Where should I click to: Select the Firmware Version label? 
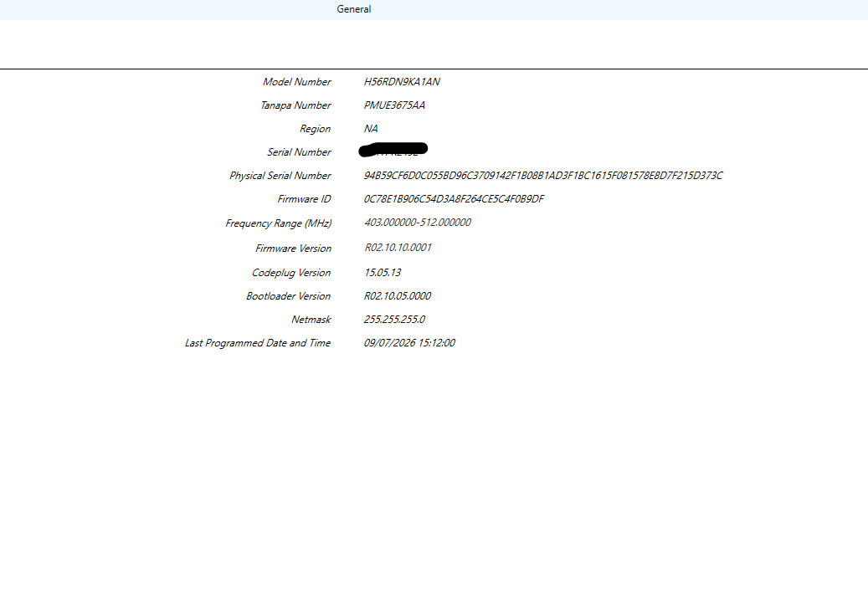pos(294,249)
